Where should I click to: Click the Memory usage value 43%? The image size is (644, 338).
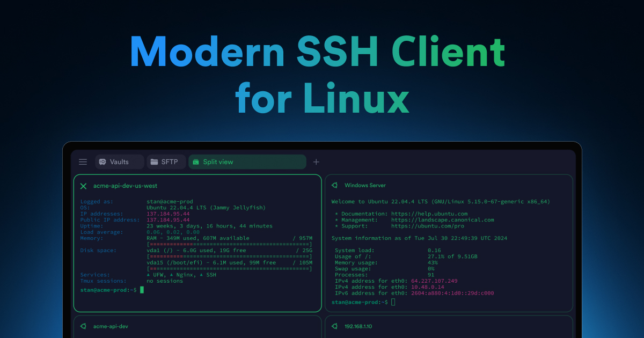433,262
